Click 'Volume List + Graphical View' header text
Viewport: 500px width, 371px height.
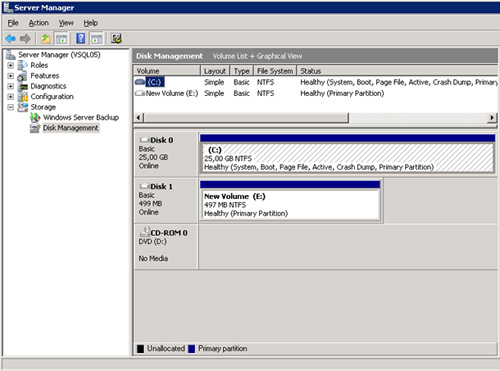point(257,56)
